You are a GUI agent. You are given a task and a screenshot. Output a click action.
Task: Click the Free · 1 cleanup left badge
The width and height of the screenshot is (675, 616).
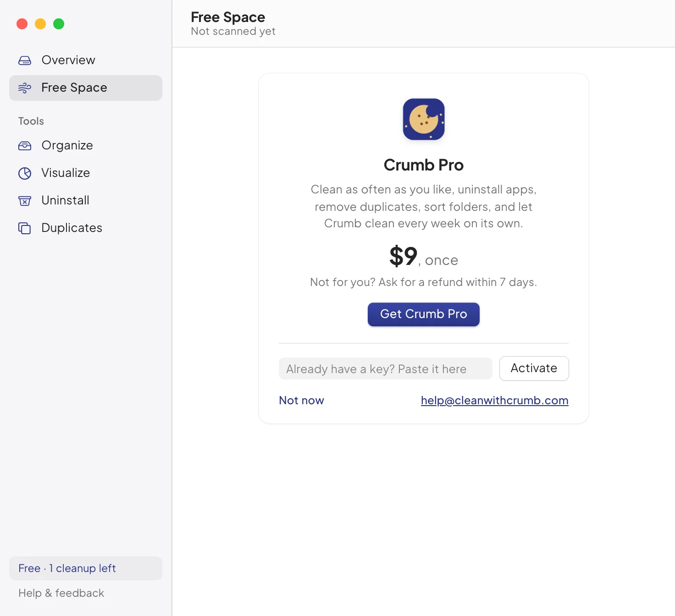point(86,568)
